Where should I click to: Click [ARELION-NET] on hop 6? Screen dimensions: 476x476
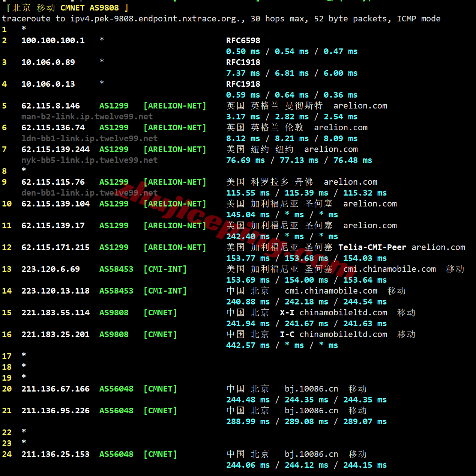[175, 128]
